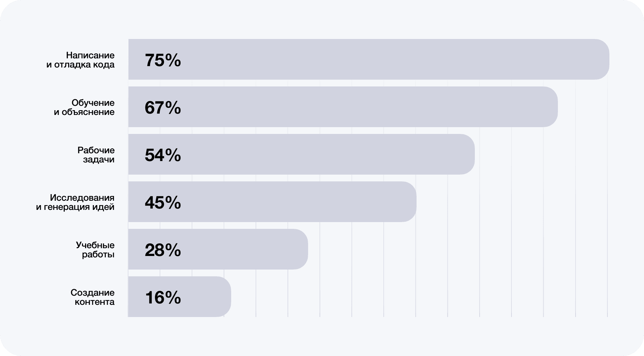Select the 'Учебные работы' label
The image size is (644, 356).
coord(95,250)
